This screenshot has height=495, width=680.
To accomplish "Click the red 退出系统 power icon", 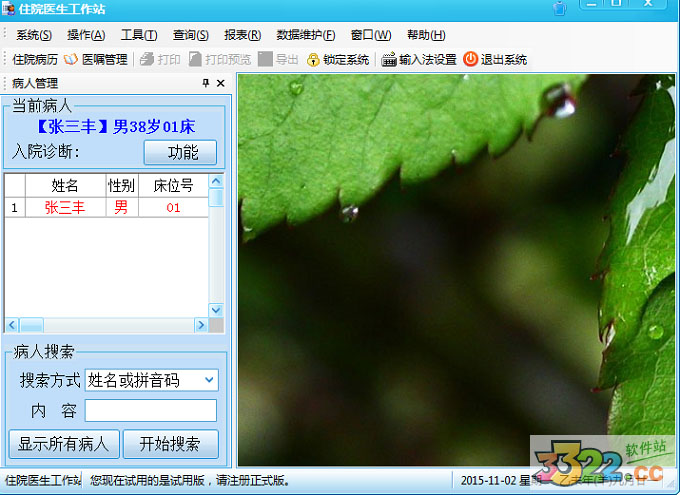I will [x=470, y=60].
